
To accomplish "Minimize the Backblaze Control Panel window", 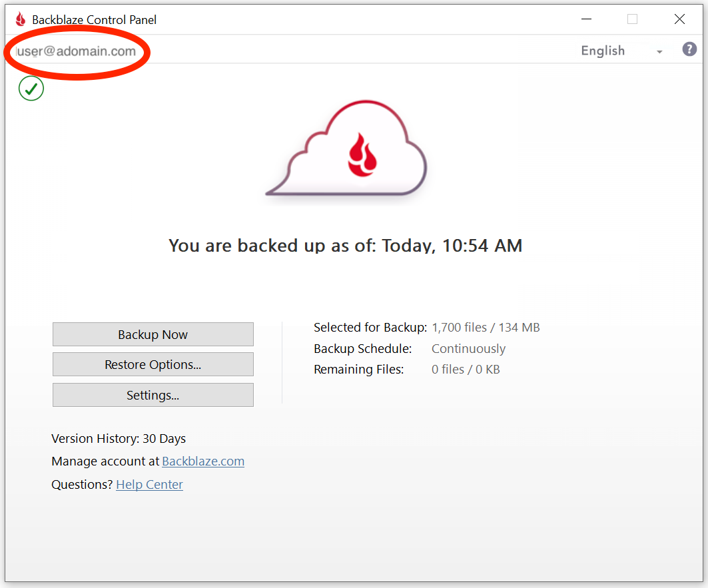I will 586,19.
